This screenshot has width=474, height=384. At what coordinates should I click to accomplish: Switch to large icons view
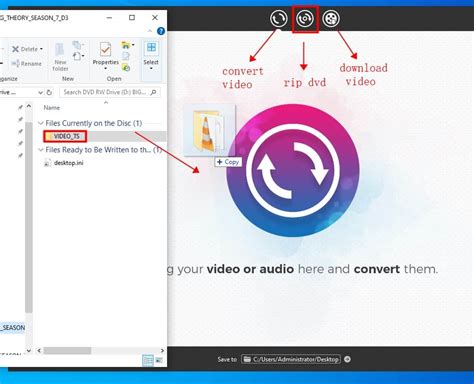point(159,360)
